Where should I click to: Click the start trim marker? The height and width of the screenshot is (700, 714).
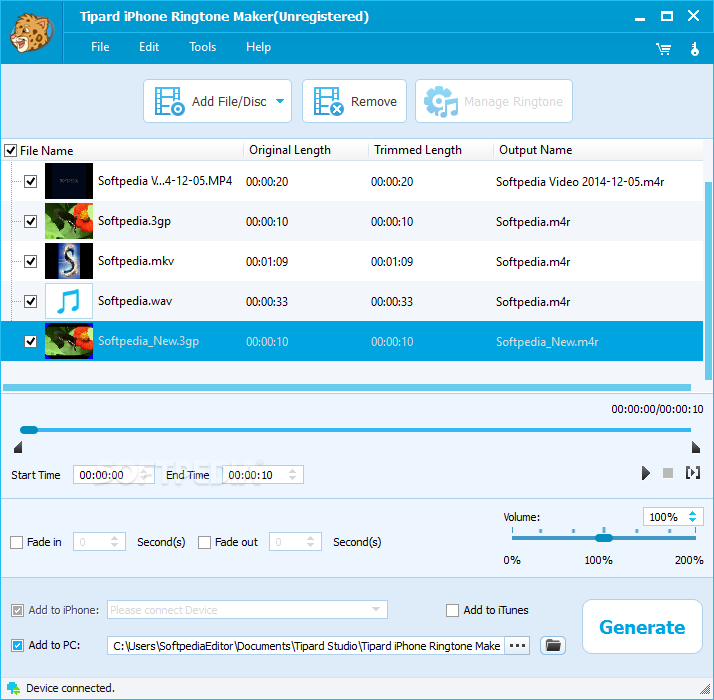[x=18, y=447]
